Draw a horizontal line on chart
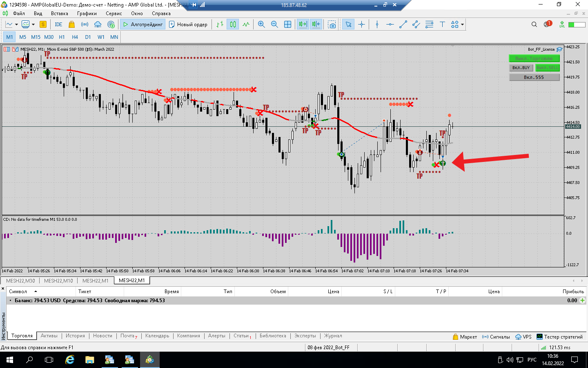Image resolution: width=588 pixels, height=368 pixels. click(390, 25)
